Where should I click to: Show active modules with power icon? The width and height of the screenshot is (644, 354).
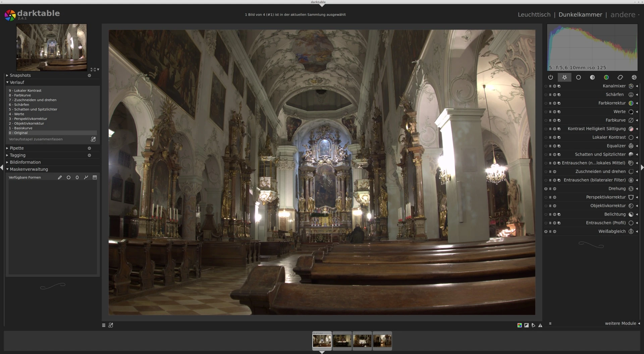pyautogui.click(x=550, y=77)
